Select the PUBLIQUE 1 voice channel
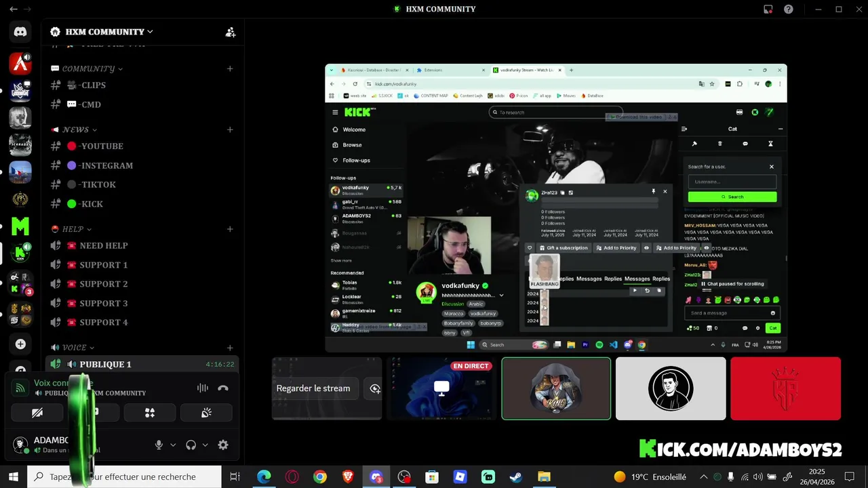This screenshot has height=488, width=868. point(142,365)
